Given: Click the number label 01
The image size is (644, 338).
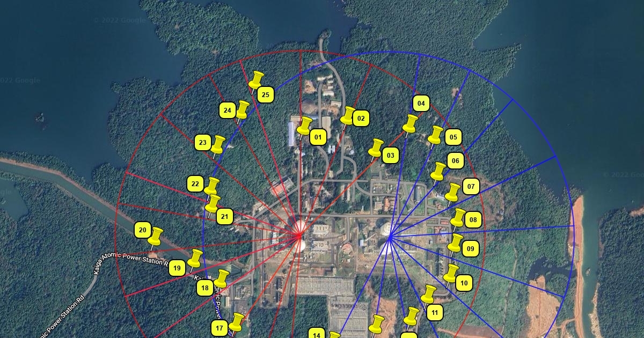Looking at the screenshot, I should [318, 137].
